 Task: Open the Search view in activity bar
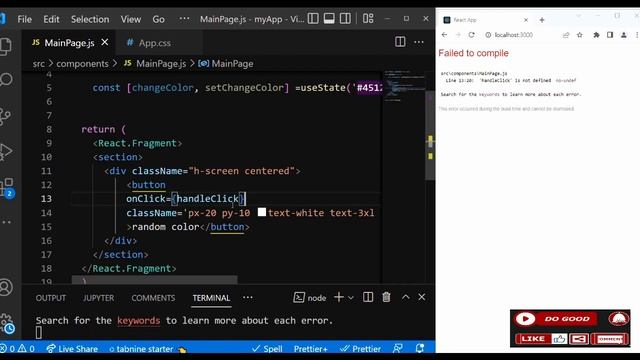tap(6, 79)
